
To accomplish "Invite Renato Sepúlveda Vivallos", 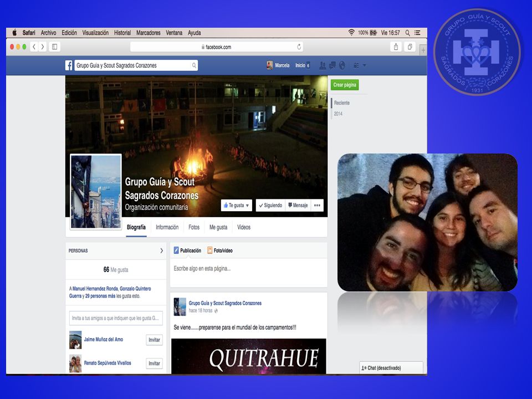I will pos(155,364).
